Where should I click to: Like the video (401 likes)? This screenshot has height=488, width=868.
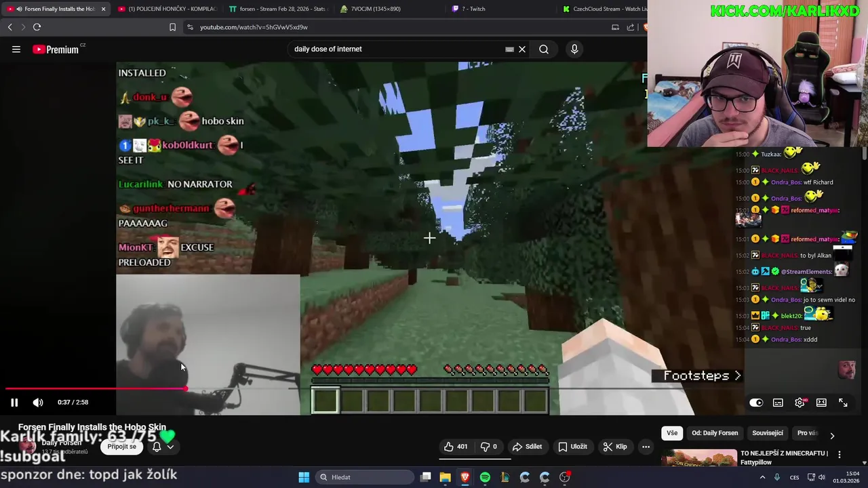[456, 447]
